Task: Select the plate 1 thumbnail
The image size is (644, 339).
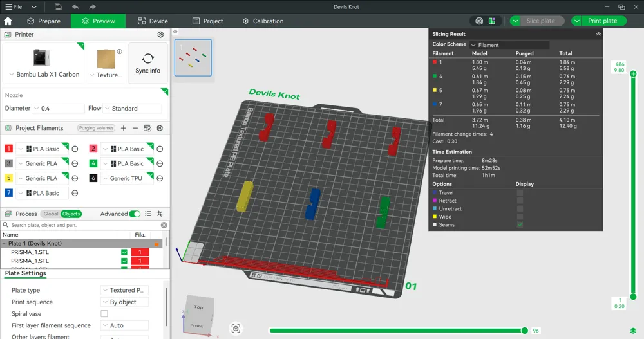Action: click(x=193, y=57)
